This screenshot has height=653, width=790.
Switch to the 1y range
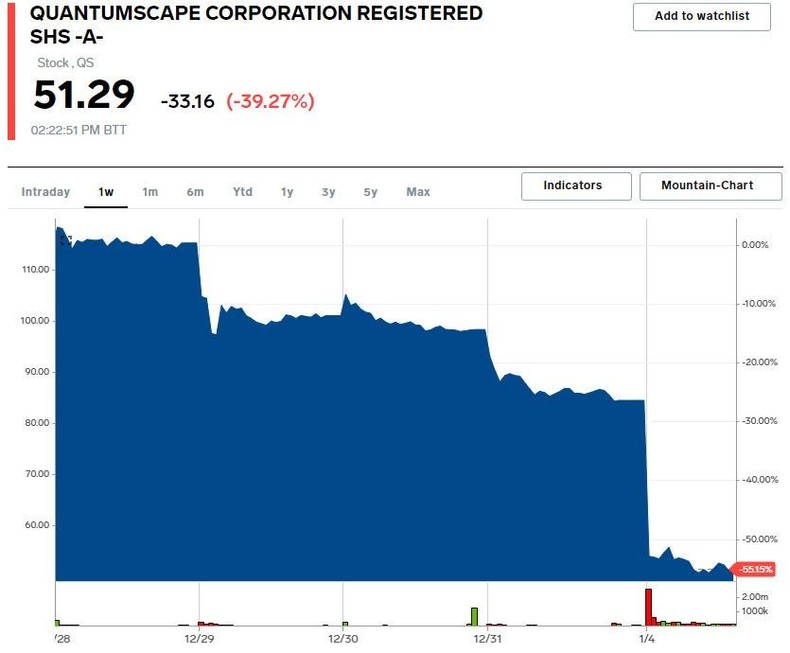tap(287, 192)
